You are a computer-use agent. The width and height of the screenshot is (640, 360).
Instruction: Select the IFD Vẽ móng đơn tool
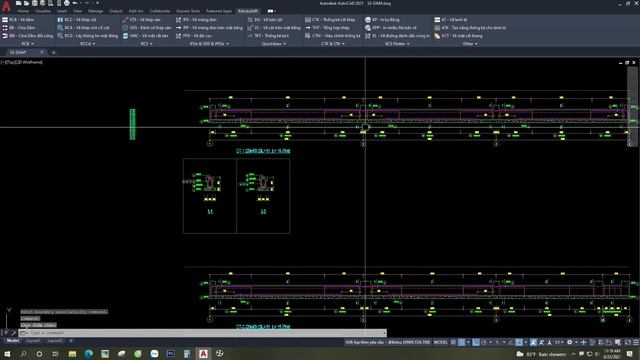196,20
